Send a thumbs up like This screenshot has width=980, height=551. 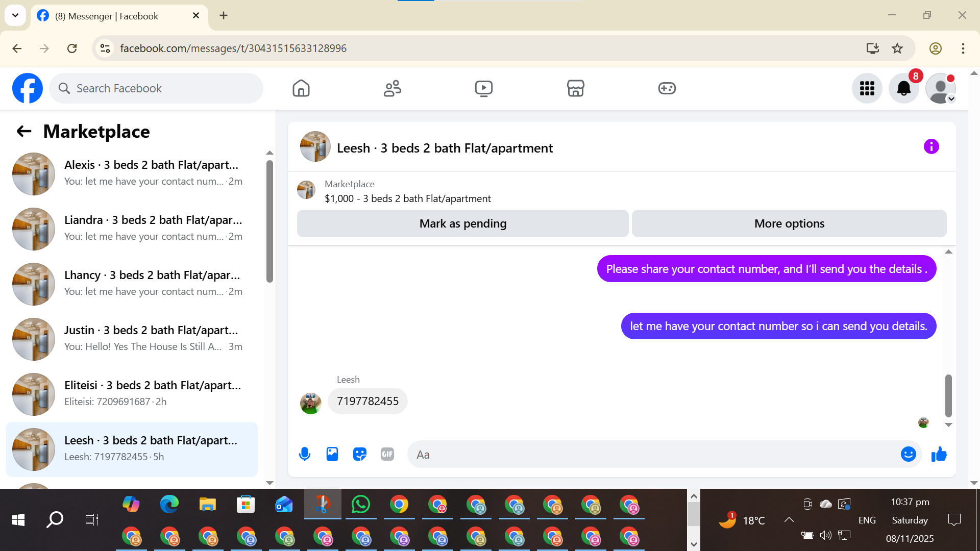tap(939, 454)
